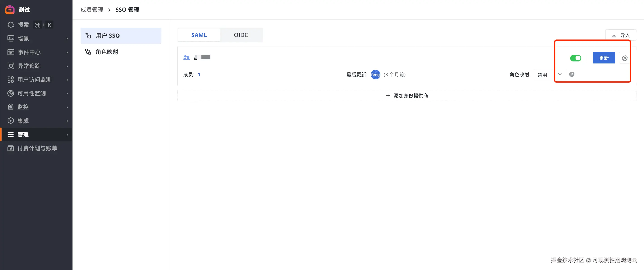The width and height of the screenshot is (644, 270).
Task: Open search with the magnifier icon
Action: pos(11,25)
